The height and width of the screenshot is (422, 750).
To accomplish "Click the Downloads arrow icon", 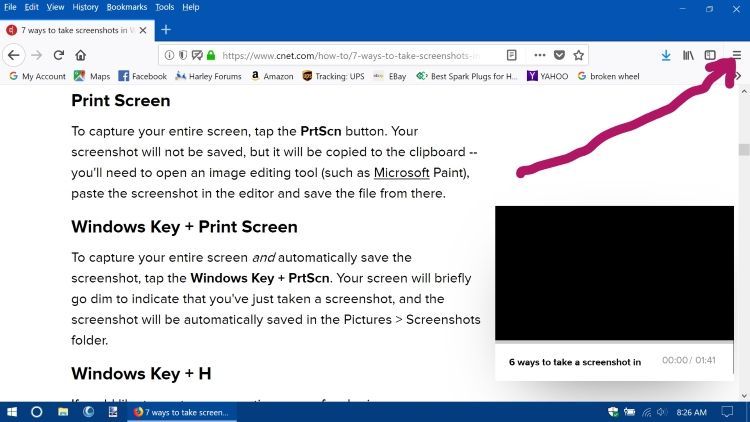I will 666,55.
